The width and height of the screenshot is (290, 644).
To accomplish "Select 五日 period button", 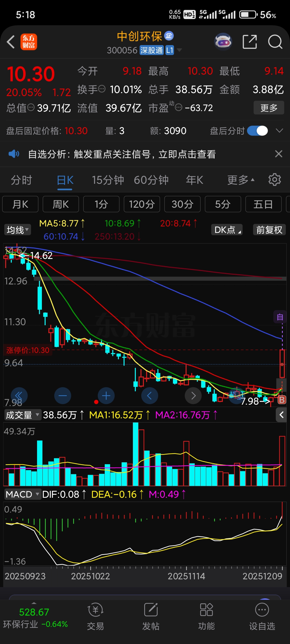I will point(263,204).
